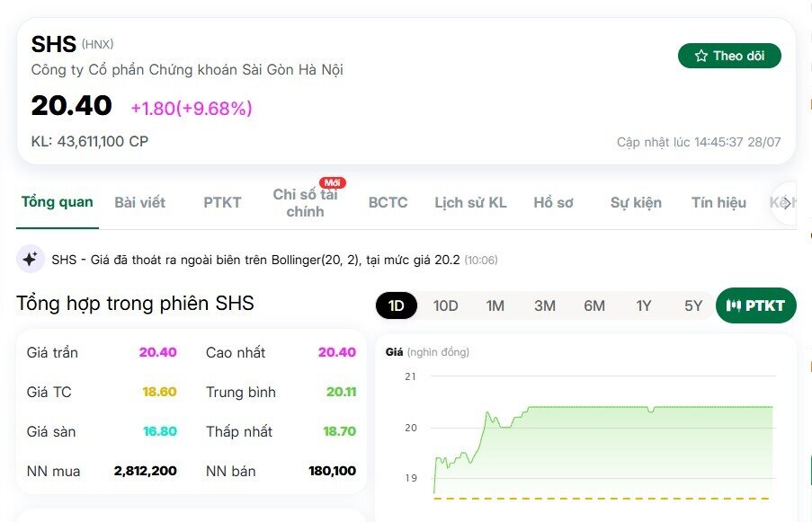Select the 1M chart range

pyautogui.click(x=495, y=305)
